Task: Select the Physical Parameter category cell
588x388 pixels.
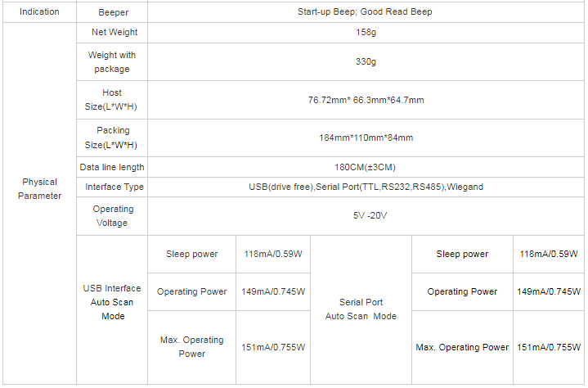Action: coord(39,189)
